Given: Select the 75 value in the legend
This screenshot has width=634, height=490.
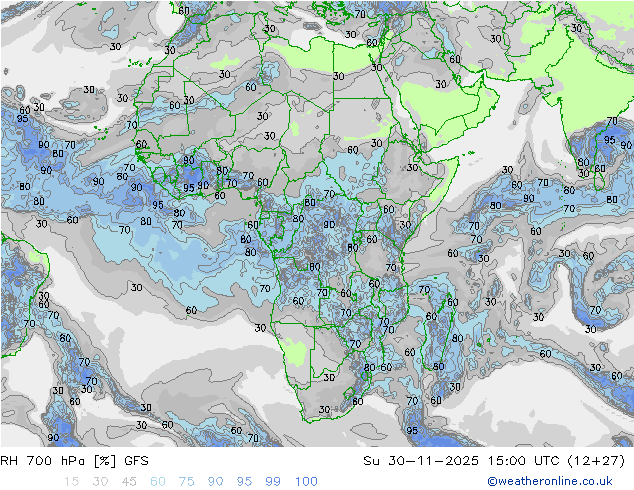Looking at the screenshot, I should click(187, 481).
